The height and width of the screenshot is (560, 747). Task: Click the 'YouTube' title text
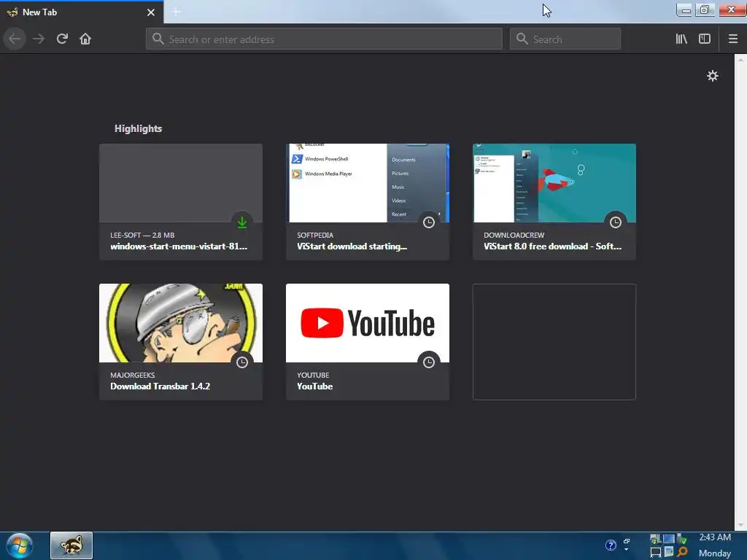[x=315, y=386]
